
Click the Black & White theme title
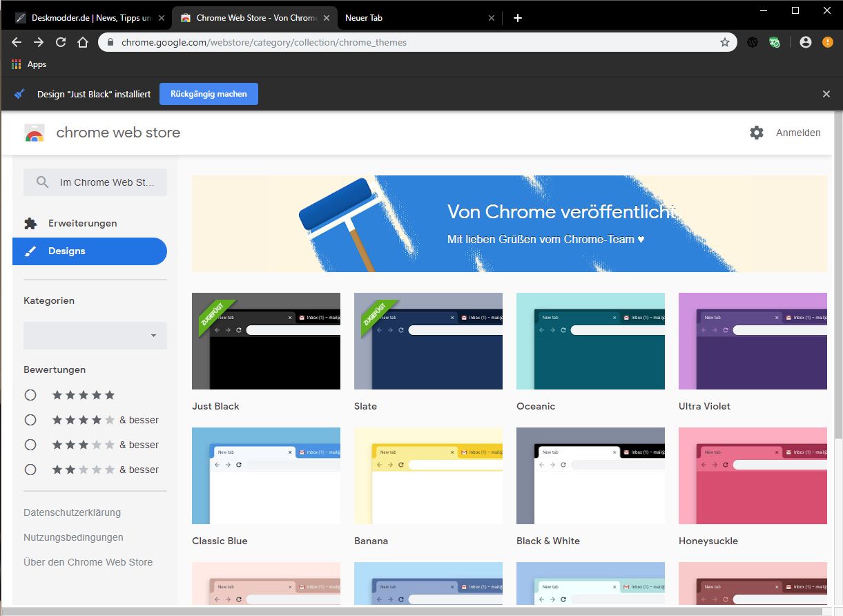(x=548, y=541)
